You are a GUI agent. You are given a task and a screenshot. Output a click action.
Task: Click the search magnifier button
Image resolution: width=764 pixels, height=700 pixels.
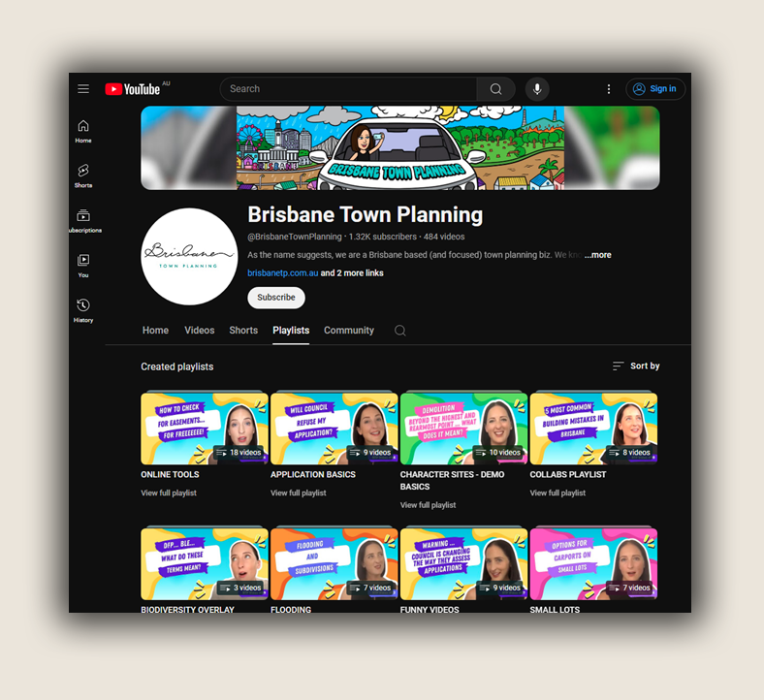click(x=496, y=88)
